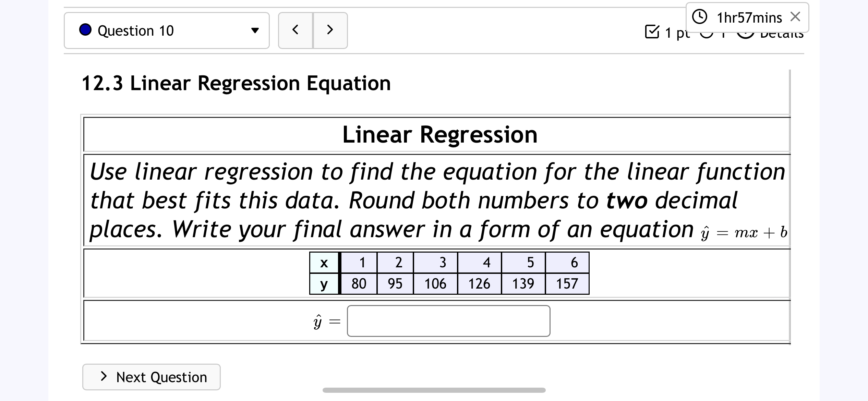Click the right chevron to advance a question
This screenshot has height=401, width=868.
pyautogui.click(x=329, y=30)
